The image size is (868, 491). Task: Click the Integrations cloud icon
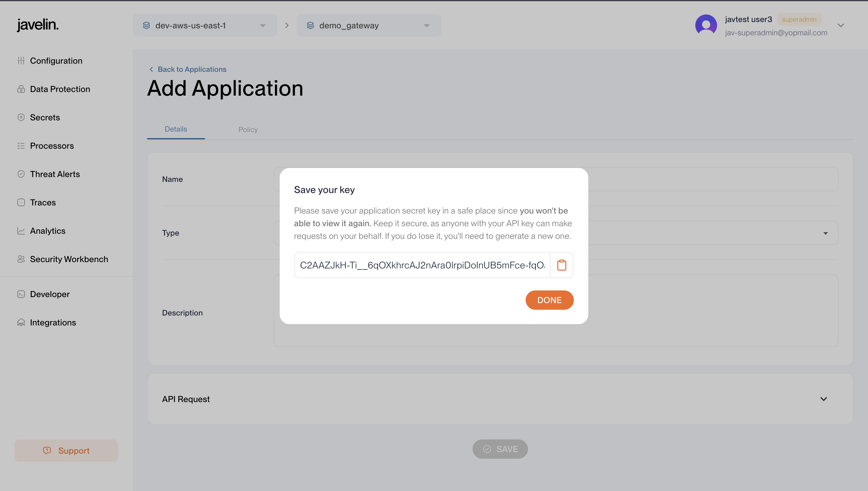pos(21,322)
